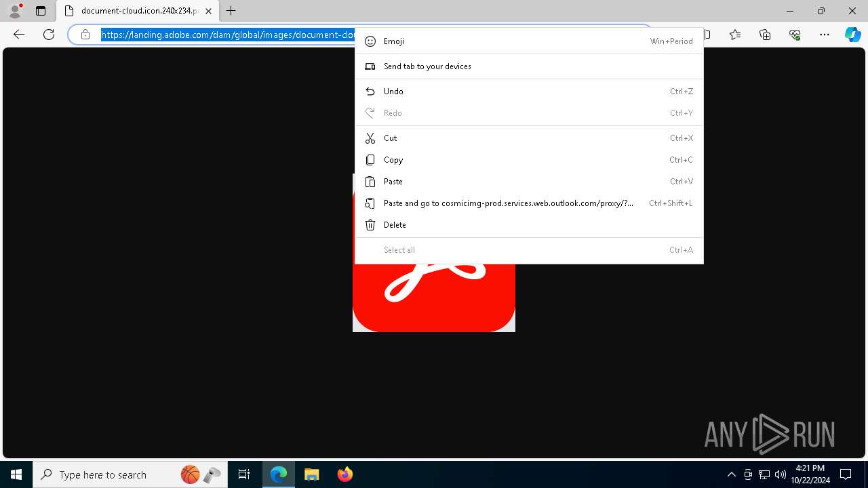Open the notification center icon
Screen dimensions: 868x488
846,474
